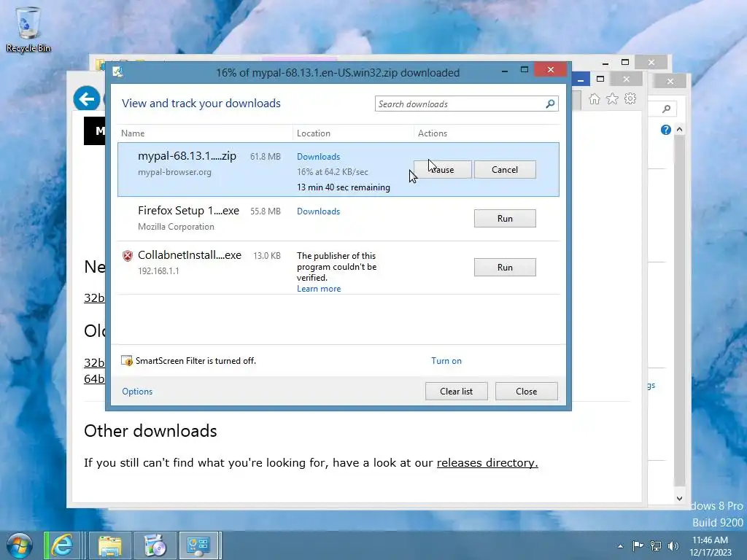
Task: Open the Internet Explorer Home icon
Action: [594, 99]
